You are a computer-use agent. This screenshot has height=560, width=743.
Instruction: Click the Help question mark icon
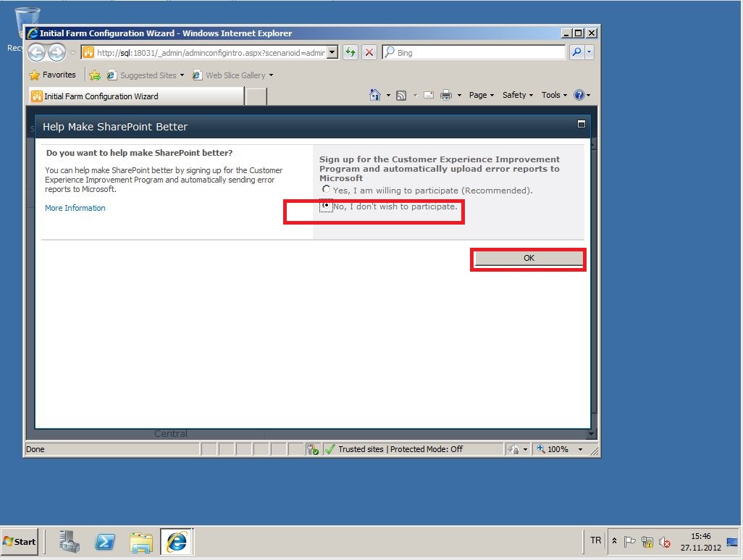tap(579, 95)
